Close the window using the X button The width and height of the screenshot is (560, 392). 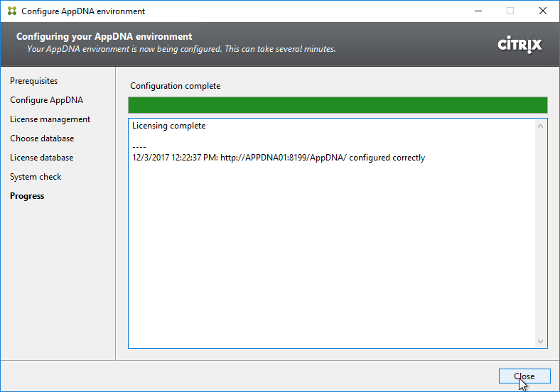click(x=542, y=11)
